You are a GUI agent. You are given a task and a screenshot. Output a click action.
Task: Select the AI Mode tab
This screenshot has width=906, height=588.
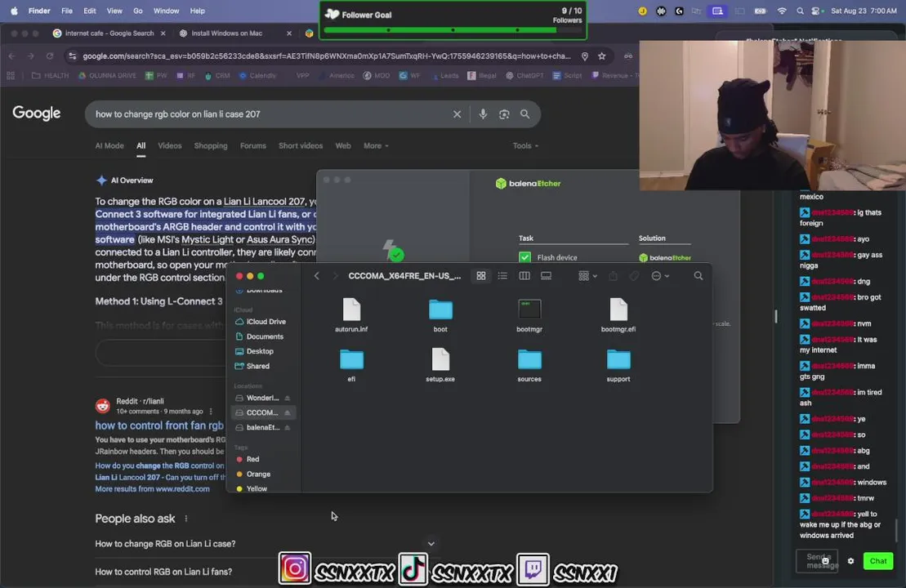click(109, 146)
